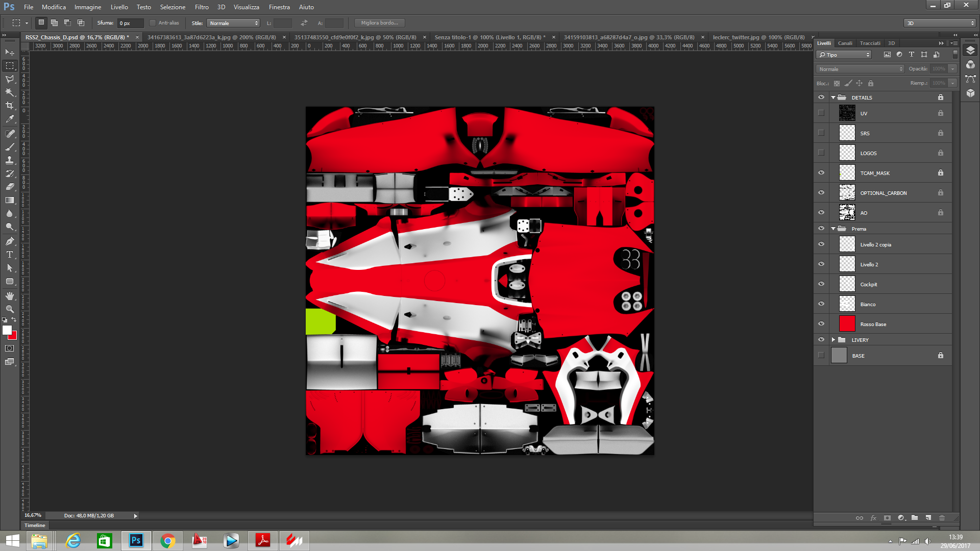Screen dimensions: 980x551
Task: Switch to the Tracciati tab
Action: point(870,43)
